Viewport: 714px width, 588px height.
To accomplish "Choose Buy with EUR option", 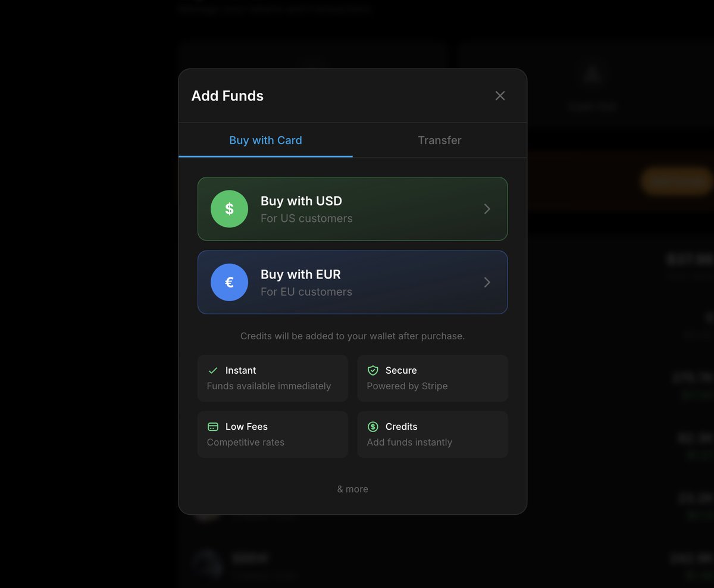I will click(x=352, y=282).
